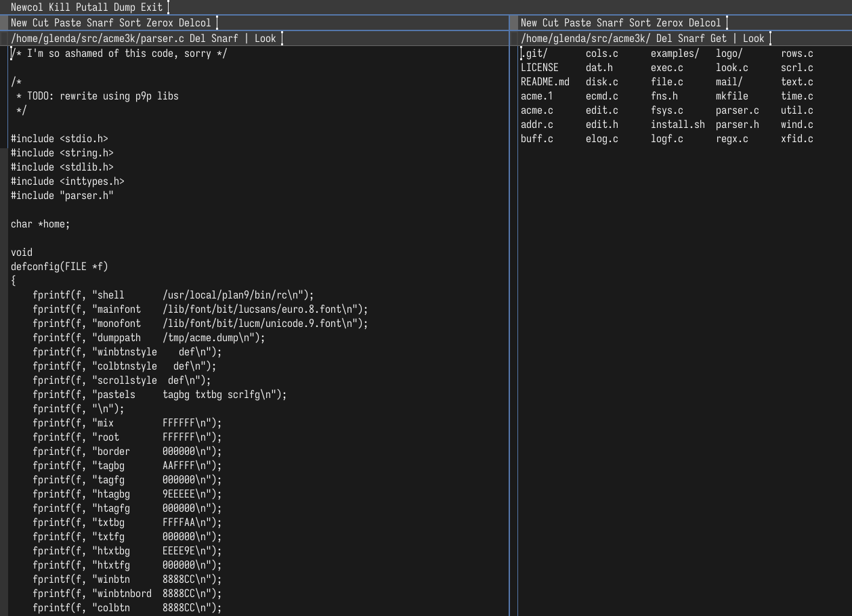Click New in the directory listing column tag
This screenshot has width=852, height=616.
pos(529,23)
